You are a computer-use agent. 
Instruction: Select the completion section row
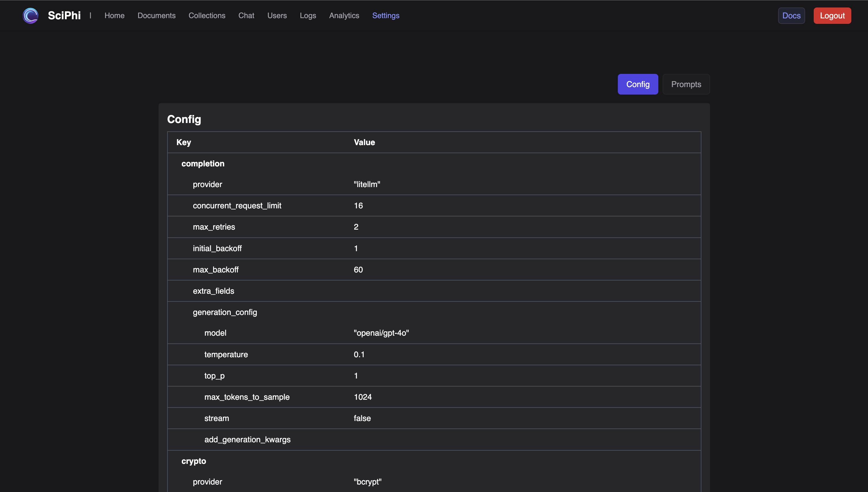pos(434,164)
